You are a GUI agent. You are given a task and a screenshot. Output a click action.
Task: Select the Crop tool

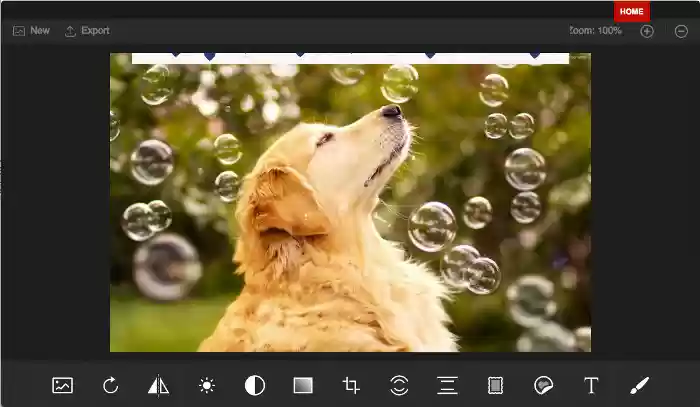[x=351, y=385]
